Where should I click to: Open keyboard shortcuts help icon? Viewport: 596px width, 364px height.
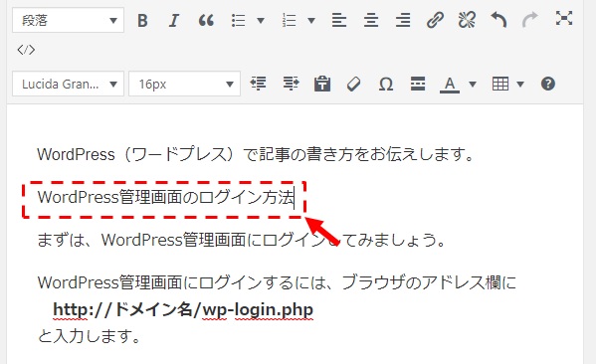[547, 84]
